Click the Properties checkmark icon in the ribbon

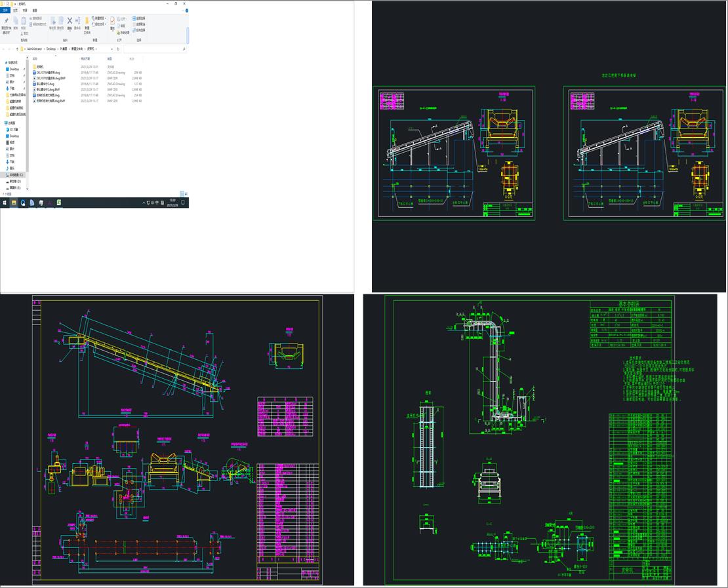pyautogui.click(x=112, y=21)
